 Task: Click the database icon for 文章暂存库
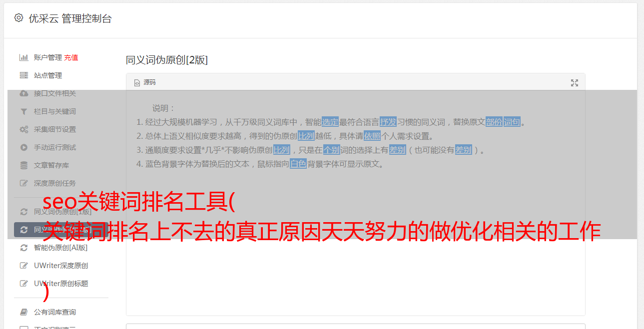(x=23, y=165)
